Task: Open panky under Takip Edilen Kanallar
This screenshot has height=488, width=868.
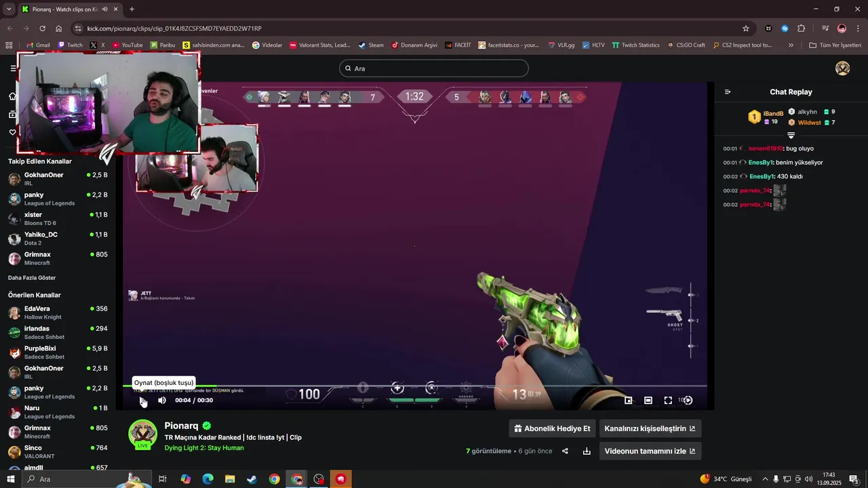Action: coord(58,199)
